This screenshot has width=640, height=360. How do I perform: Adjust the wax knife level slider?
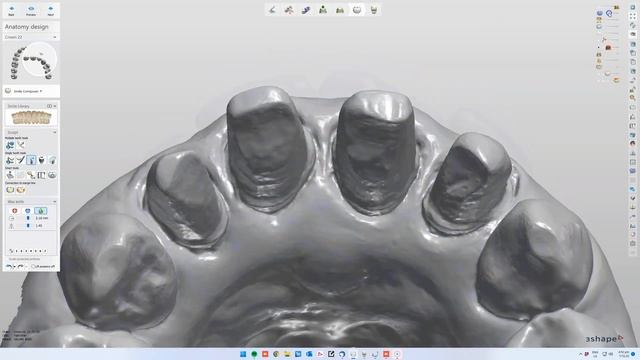[28, 225]
